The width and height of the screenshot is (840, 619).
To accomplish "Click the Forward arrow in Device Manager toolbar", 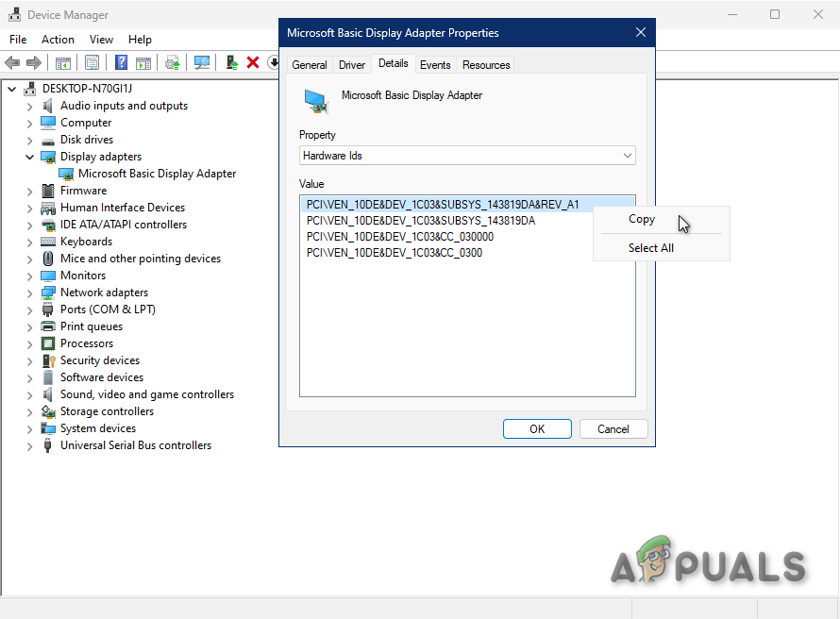I will [34, 63].
